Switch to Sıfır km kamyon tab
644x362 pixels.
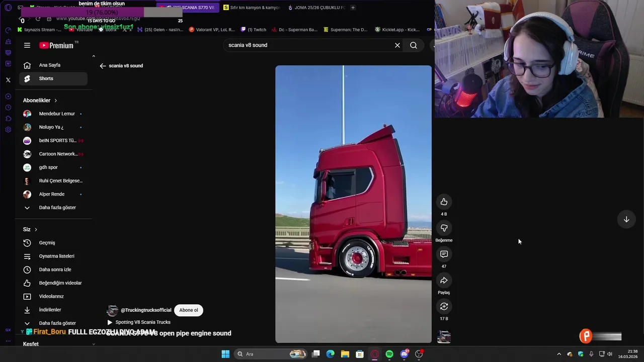(x=251, y=8)
